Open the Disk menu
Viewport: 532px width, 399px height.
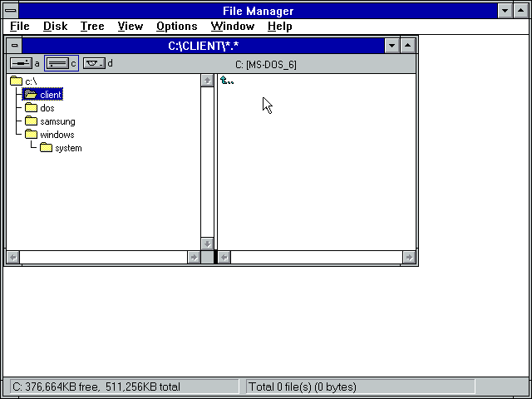[56, 26]
